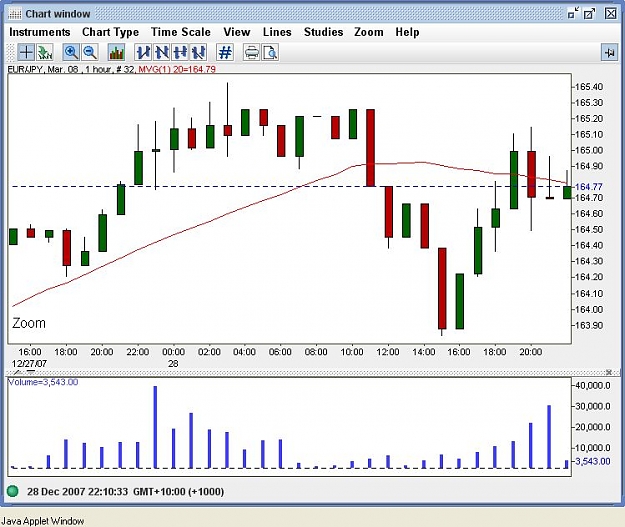Select the horizontal line drawing tool
Viewport: 625px width, 527px height.
pos(180,52)
